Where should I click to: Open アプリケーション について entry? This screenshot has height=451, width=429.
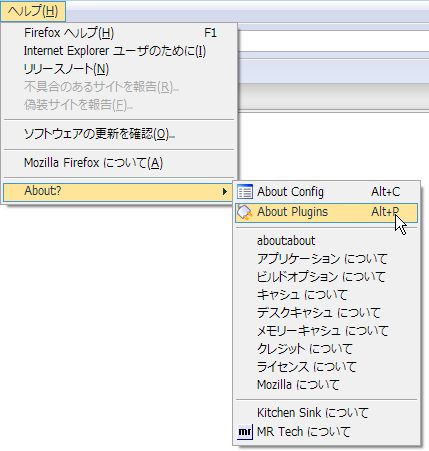click(326, 259)
